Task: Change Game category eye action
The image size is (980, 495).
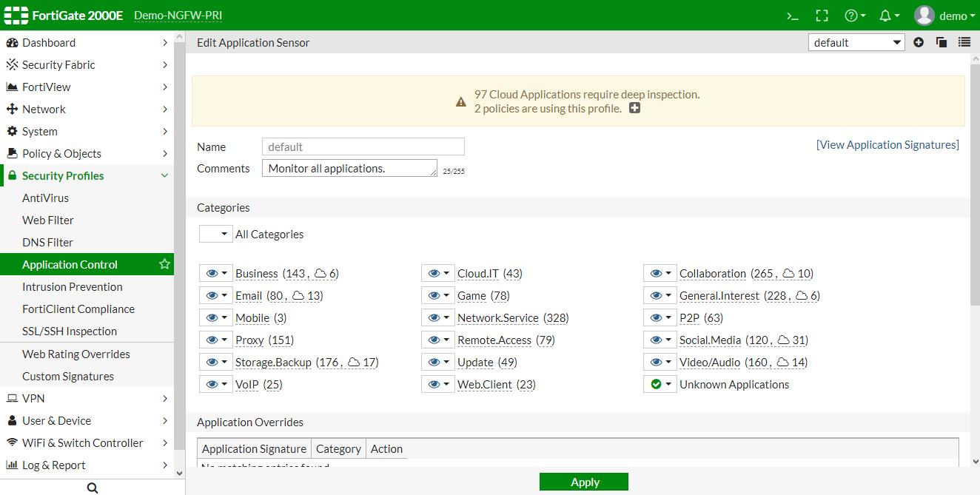Action: pyautogui.click(x=438, y=295)
